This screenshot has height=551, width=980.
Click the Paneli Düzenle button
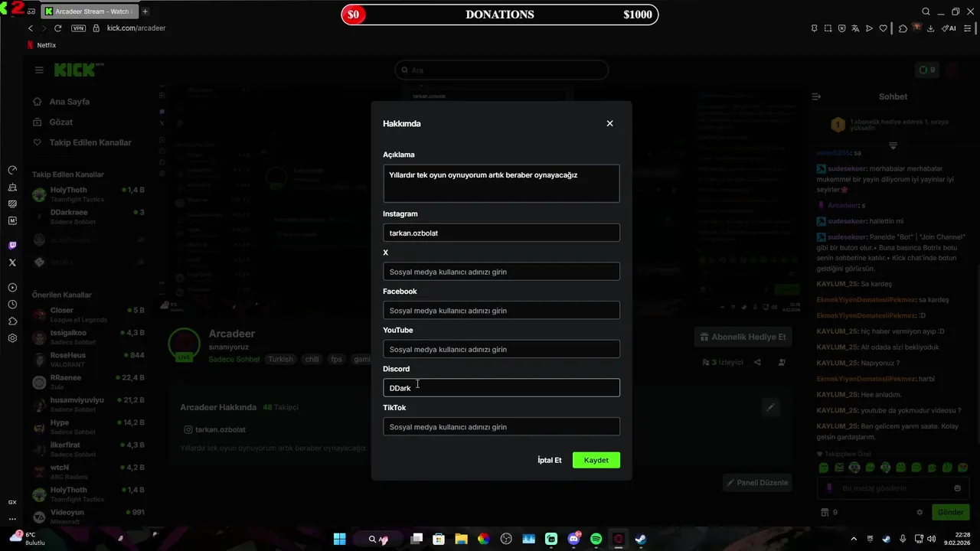pyautogui.click(x=757, y=483)
